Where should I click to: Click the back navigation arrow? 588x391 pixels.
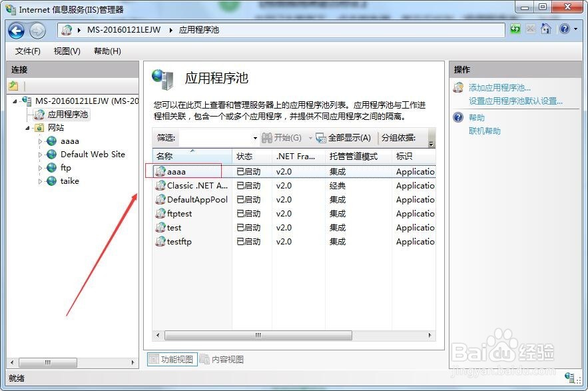16,31
